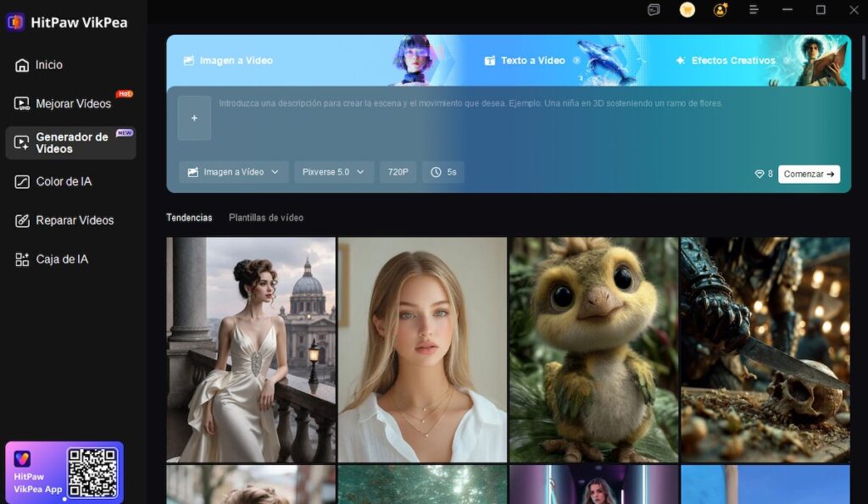Open the neon corridor woman thumbnail

(x=593, y=485)
